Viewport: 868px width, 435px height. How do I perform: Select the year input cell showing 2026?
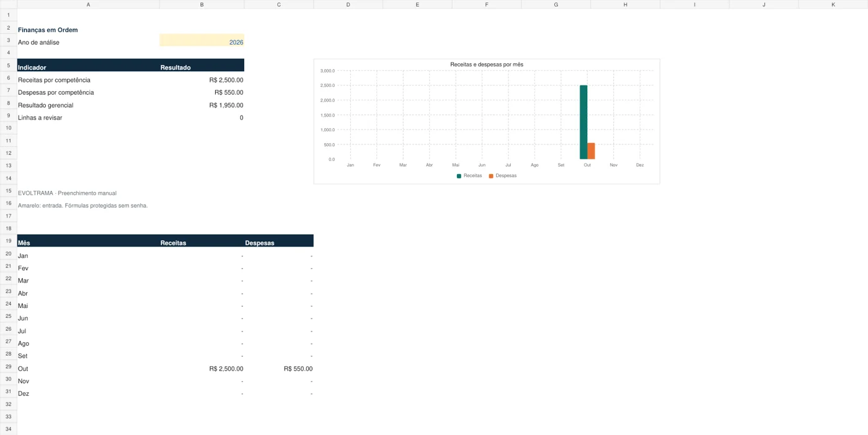point(201,40)
